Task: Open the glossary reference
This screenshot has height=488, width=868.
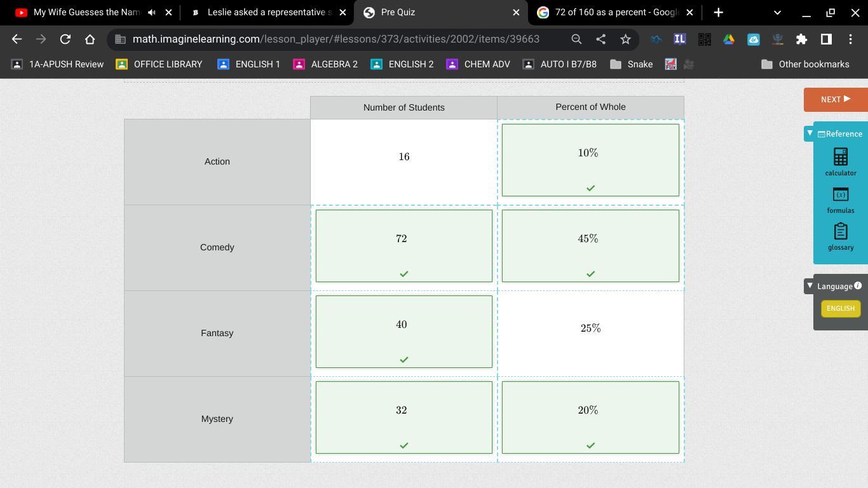Action: click(x=840, y=236)
